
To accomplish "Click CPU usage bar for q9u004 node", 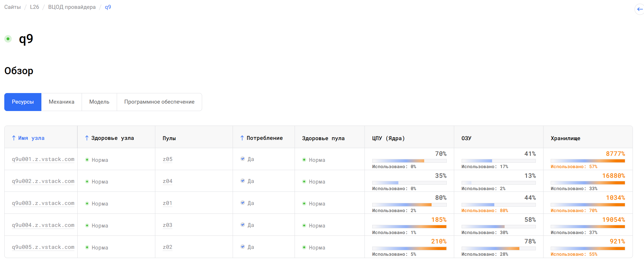I will pos(409,227).
